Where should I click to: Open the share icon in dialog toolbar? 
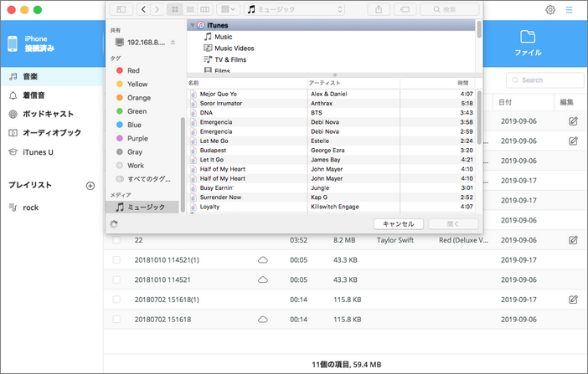tap(379, 9)
